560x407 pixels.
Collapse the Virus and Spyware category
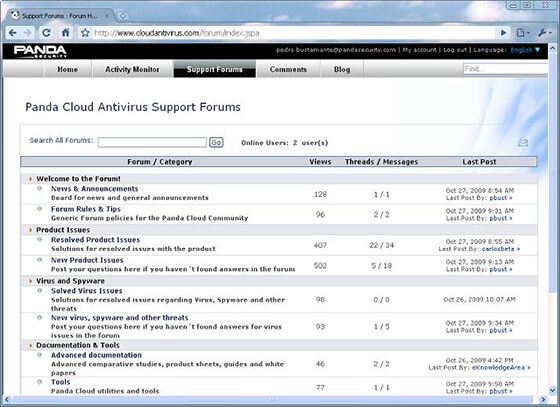31,281
